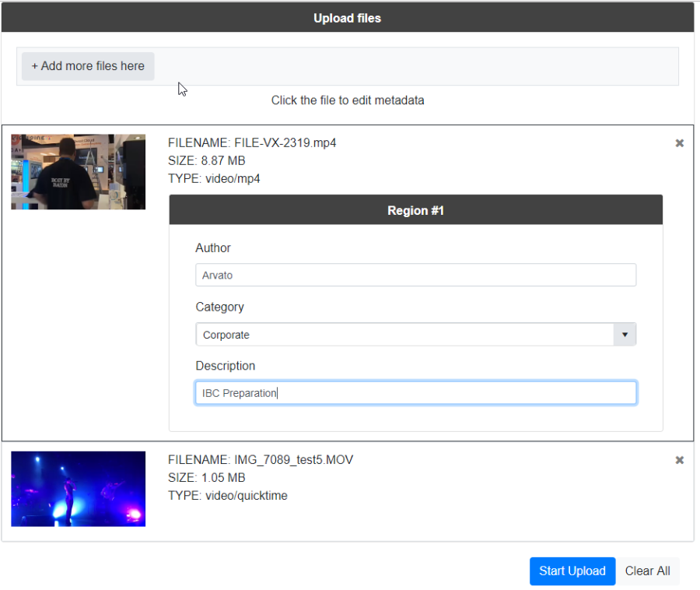Click the 'SIZE: 8.87 MB' line
The width and height of the screenshot is (700, 590).
tap(207, 161)
